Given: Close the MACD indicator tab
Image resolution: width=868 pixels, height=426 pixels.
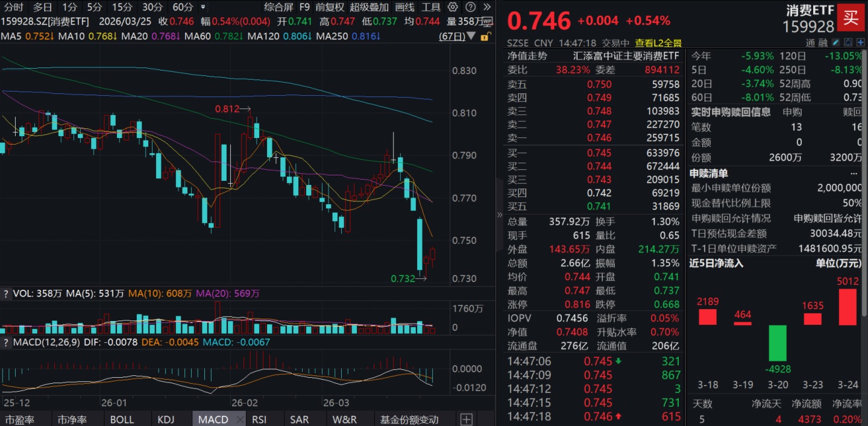Looking at the screenshot, I should (240, 419).
